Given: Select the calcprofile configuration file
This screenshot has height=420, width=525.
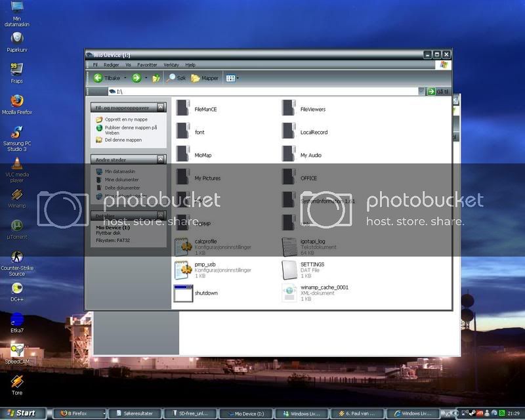Looking at the screenshot, I should [213, 247].
